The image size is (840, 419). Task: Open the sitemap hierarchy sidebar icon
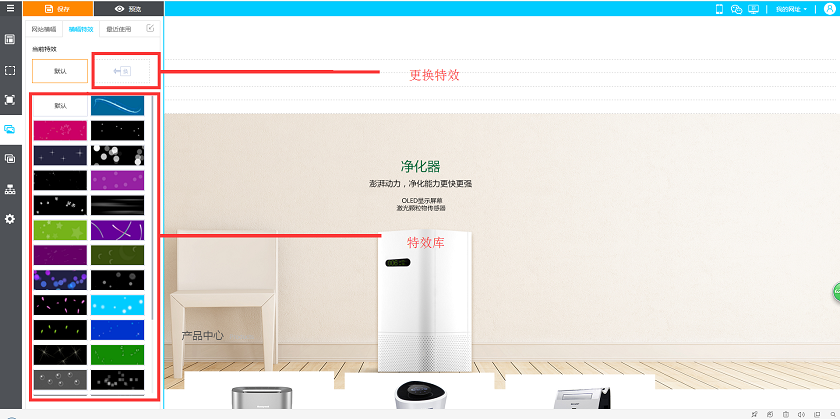pos(10,189)
